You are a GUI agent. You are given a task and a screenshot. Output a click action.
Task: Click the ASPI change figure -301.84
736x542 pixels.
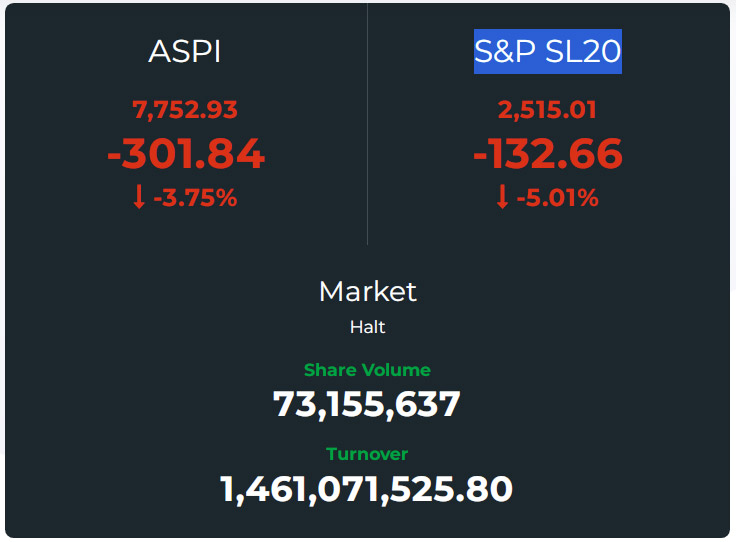click(x=186, y=154)
